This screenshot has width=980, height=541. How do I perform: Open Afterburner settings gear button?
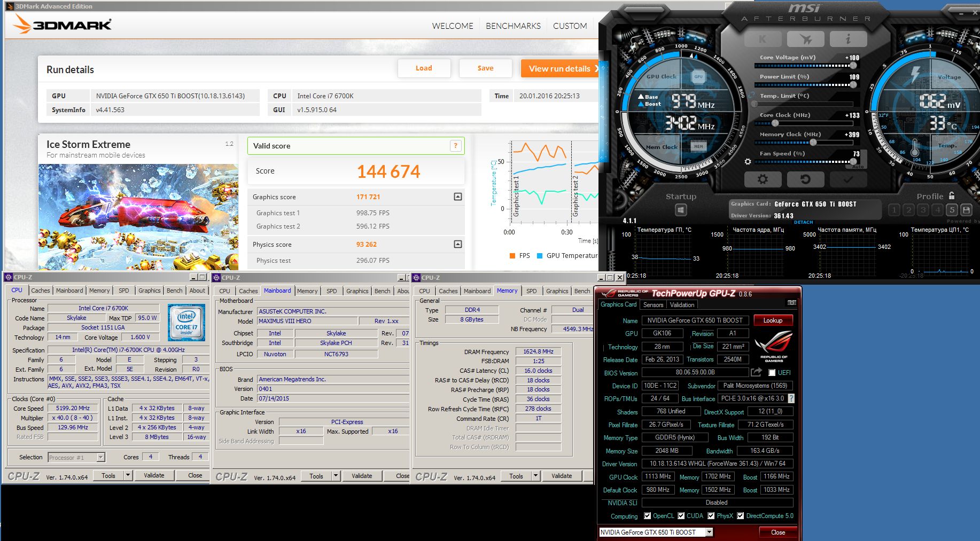point(763,179)
